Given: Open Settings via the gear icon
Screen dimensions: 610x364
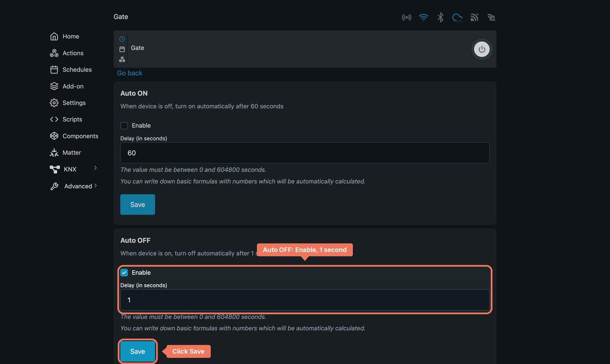Looking at the screenshot, I should 54,103.
